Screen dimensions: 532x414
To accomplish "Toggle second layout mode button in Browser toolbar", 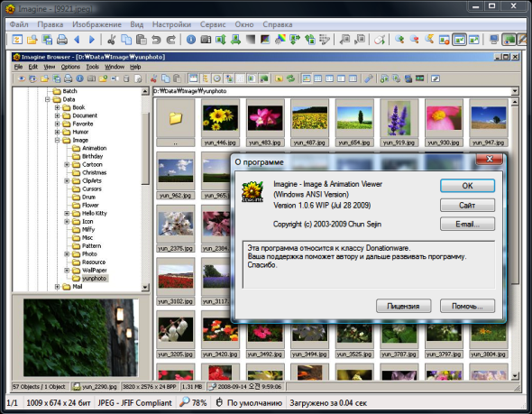I will tap(318, 78).
